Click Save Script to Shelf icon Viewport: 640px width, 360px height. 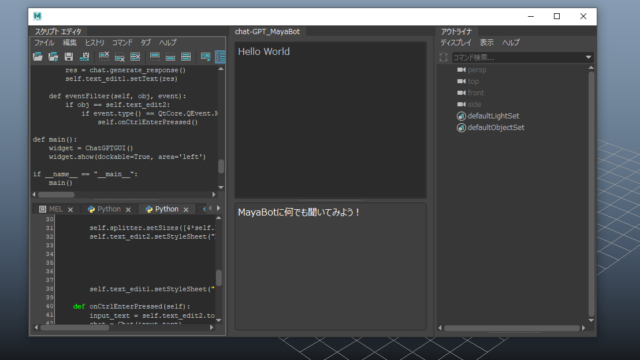[x=84, y=57]
